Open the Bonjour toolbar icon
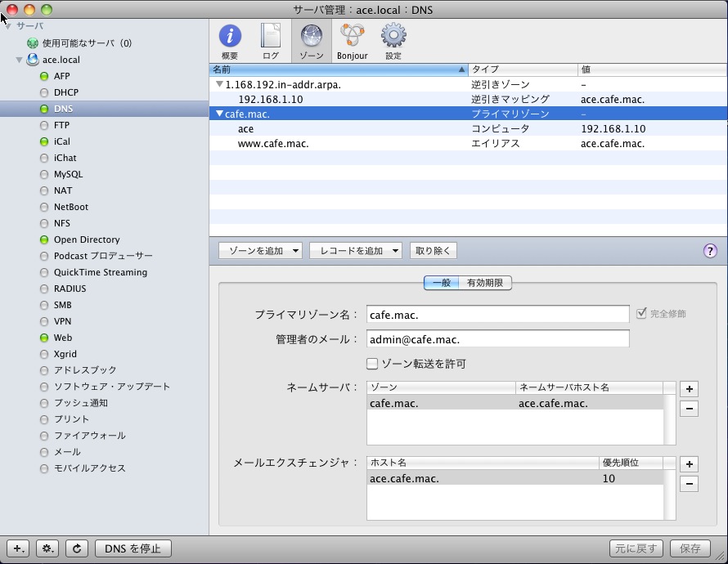The image size is (728, 564). (x=353, y=35)
